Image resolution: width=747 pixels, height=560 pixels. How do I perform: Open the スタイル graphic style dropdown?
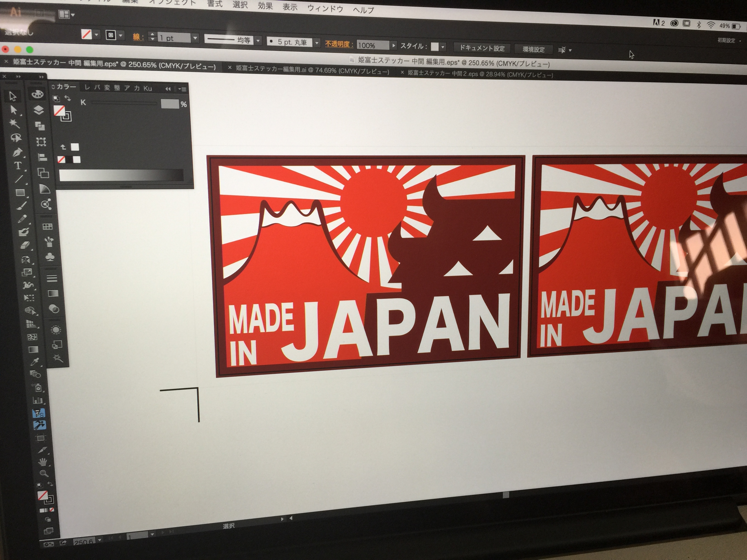click(x=443, y=47)
